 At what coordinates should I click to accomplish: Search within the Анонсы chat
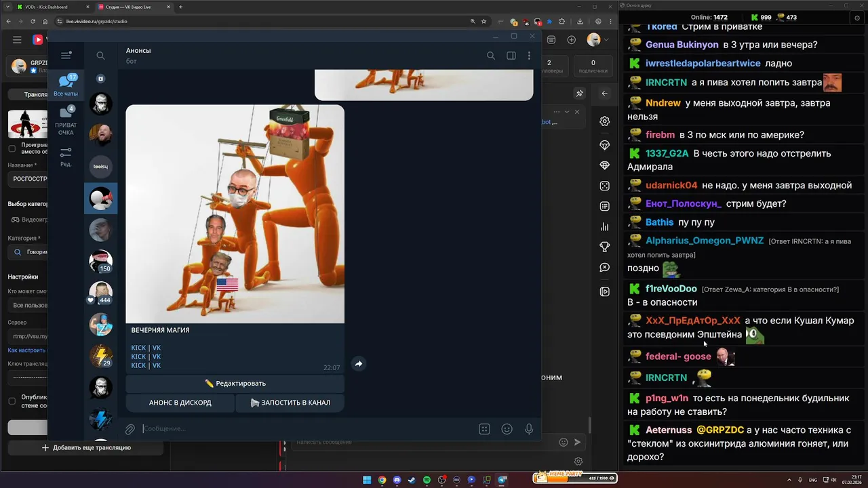click(x=491, y=56)
